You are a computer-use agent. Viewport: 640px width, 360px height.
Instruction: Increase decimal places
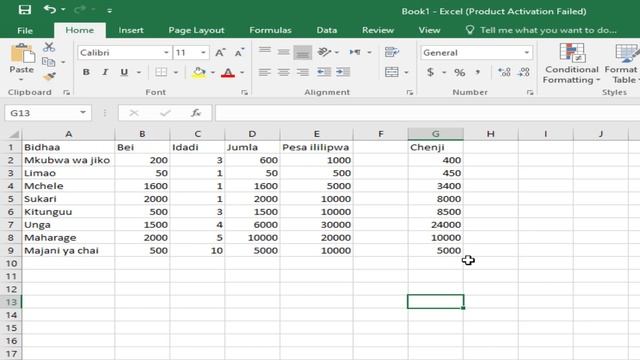(504, 72)
